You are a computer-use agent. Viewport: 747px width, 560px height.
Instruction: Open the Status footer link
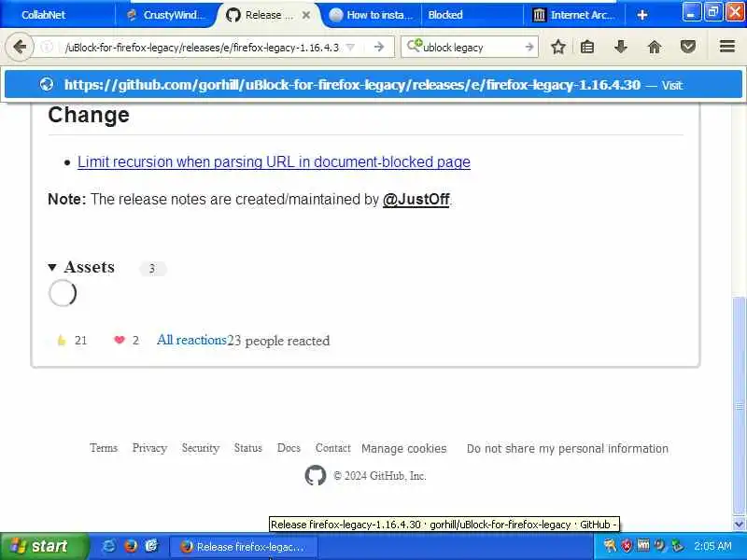pyautogui.click(x=247, y=448)
